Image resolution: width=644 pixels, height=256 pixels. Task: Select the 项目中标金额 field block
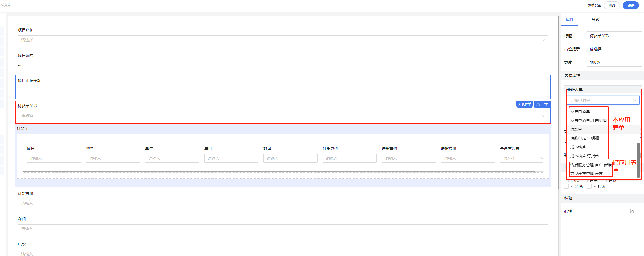click(283, 87)
